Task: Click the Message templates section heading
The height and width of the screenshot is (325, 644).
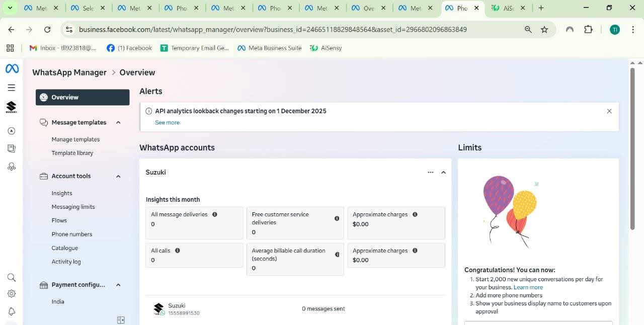Action: (79, 122)
